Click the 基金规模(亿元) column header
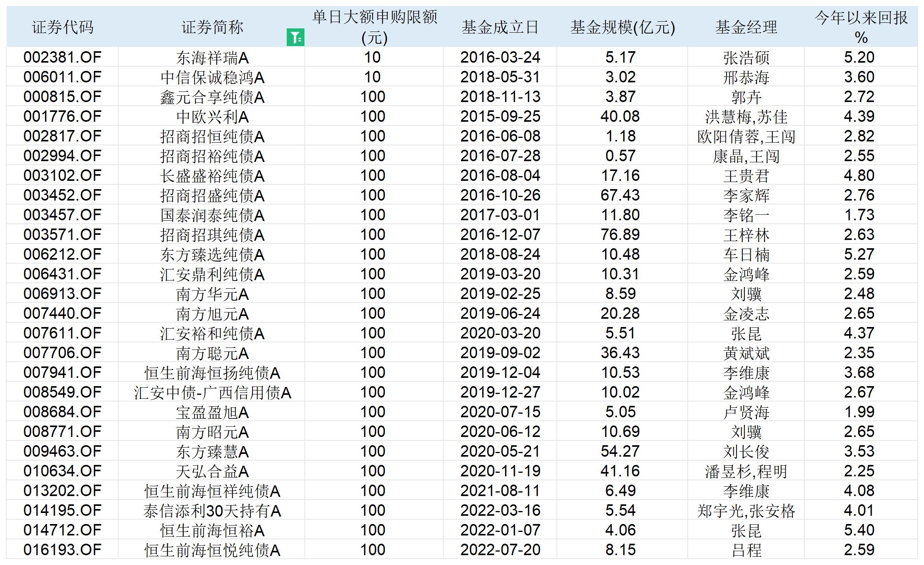Viewport: 924px width, 565px height. 622,27
